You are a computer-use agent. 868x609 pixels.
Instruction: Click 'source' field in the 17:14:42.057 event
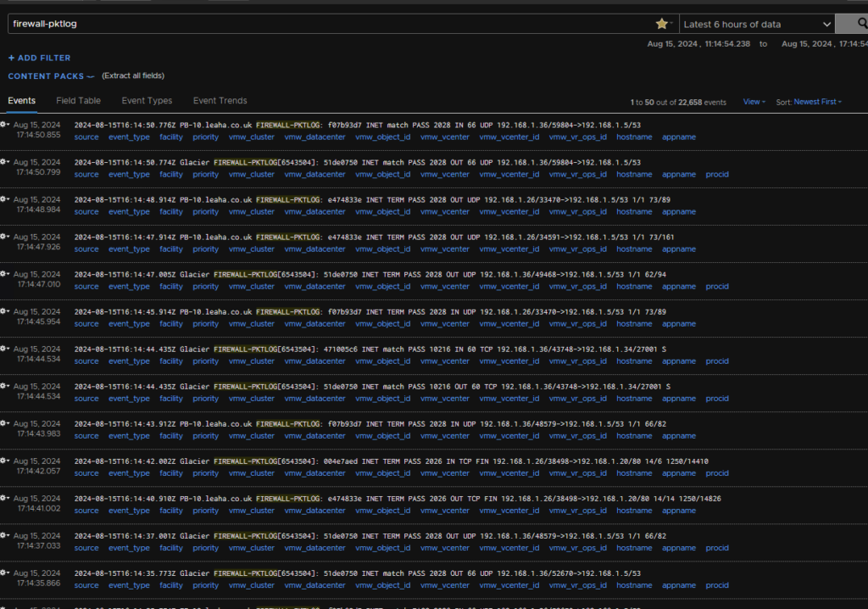tap(86, 473)
